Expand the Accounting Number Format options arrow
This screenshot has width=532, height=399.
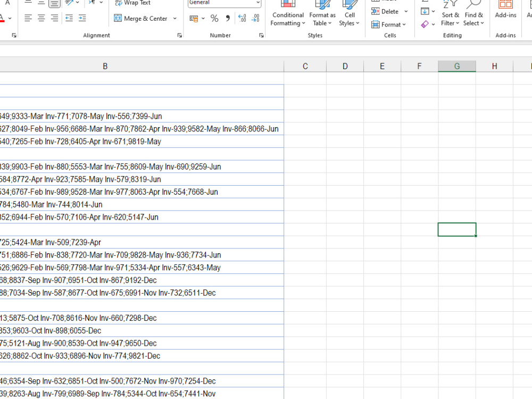pos(203,18)
